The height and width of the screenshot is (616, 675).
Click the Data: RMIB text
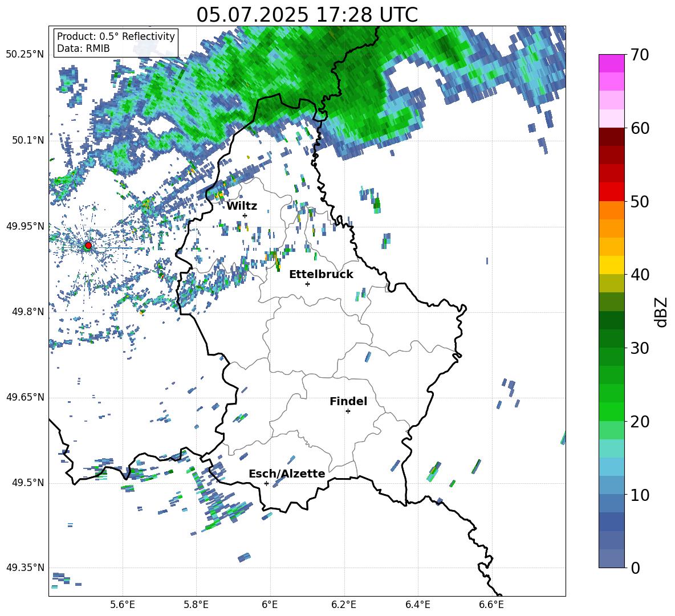click(83, 48)
